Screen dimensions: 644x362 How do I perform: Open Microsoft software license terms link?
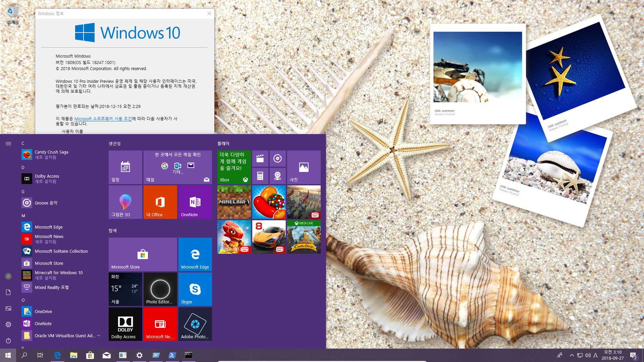click(103, 119)
